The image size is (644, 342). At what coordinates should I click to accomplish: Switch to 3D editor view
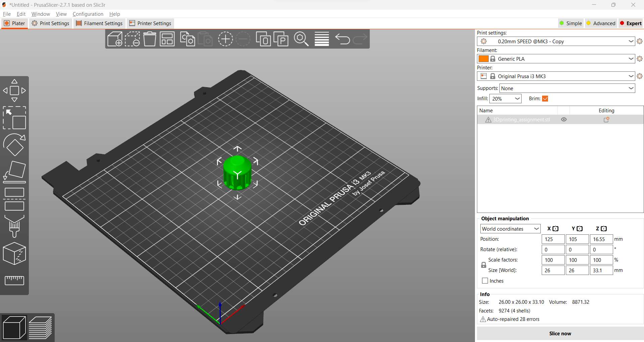coord(14,328)
